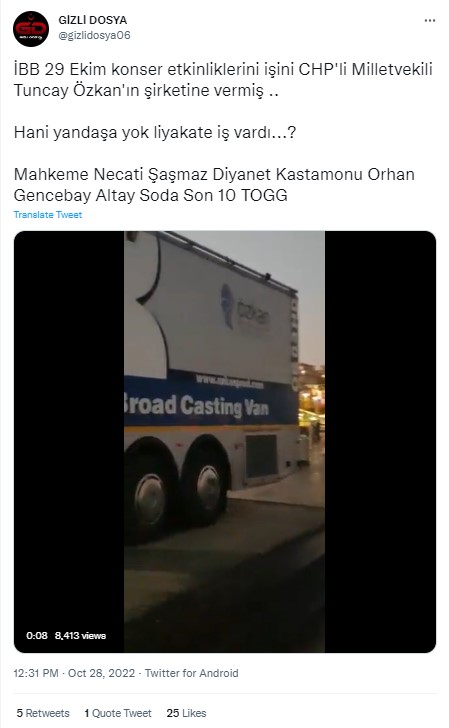Open the GİZLİ DOSYA profile avatar
Image resolution: width=449 pixels, height=728 pixels.
[x=31, y=29]
